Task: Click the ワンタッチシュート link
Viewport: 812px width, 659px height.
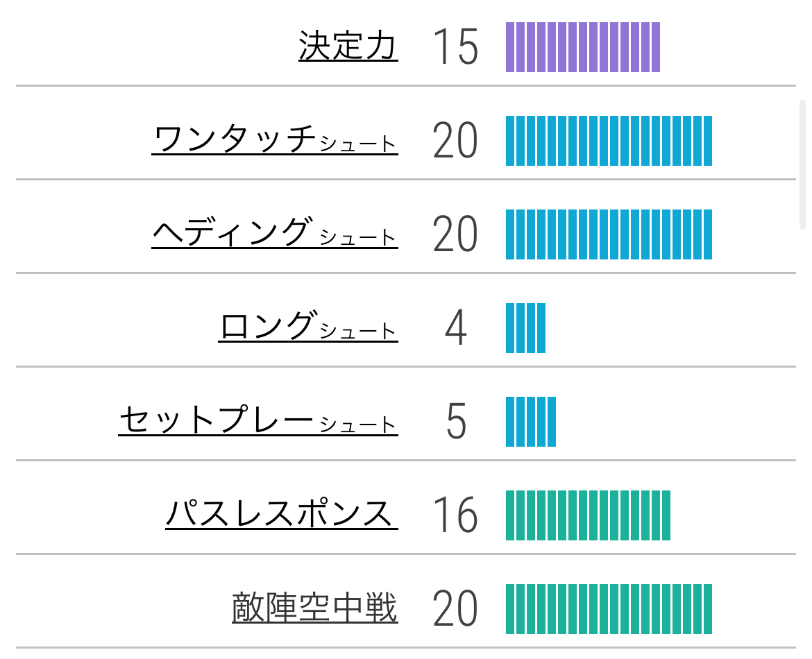Action: [275, 139]
